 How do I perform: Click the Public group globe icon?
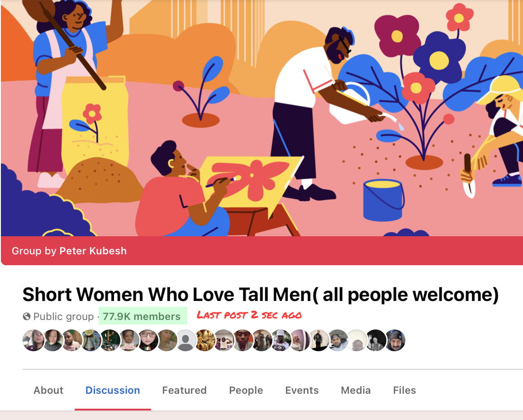click(x=27, y=316)
